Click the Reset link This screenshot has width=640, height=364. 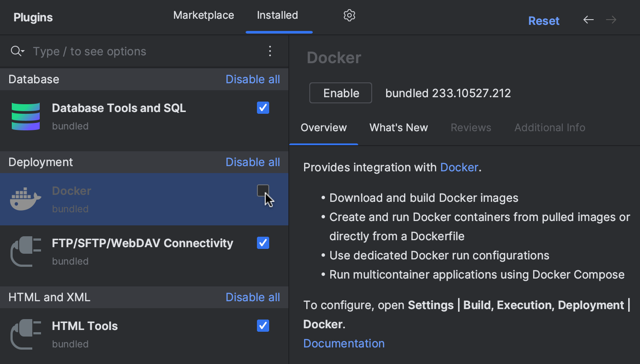544,20
